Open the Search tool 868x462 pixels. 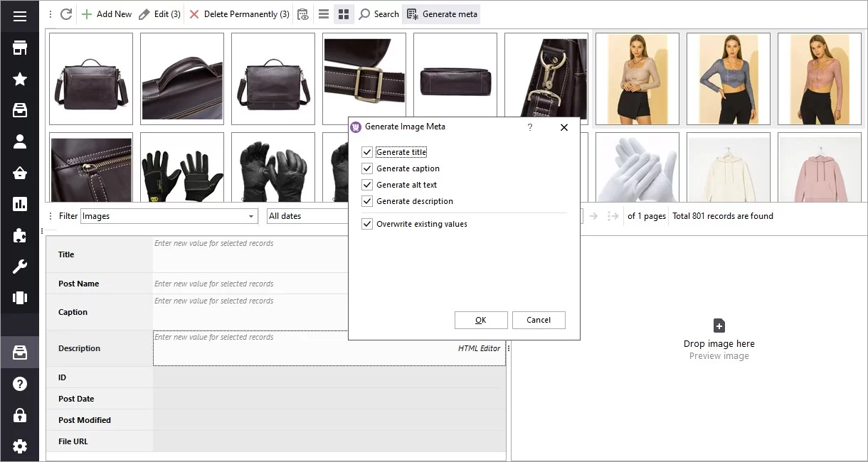click(x=379, y=14)
